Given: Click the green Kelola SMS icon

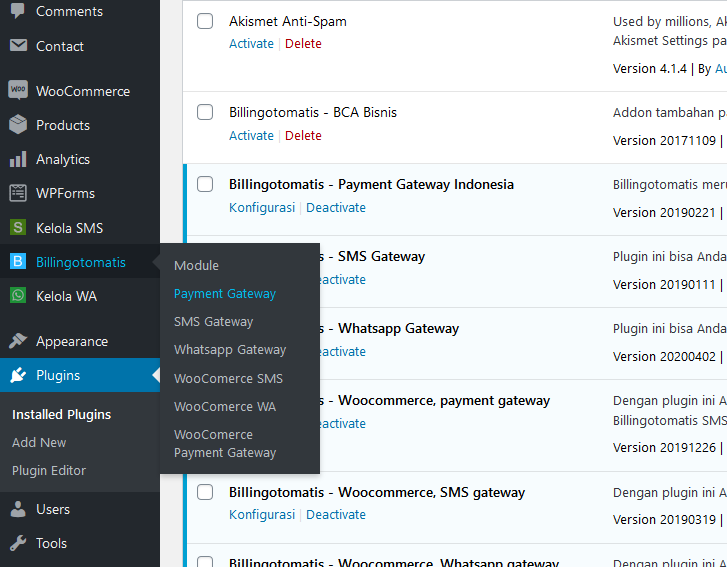Looking at the screenshot, I should tap(18, 228).
